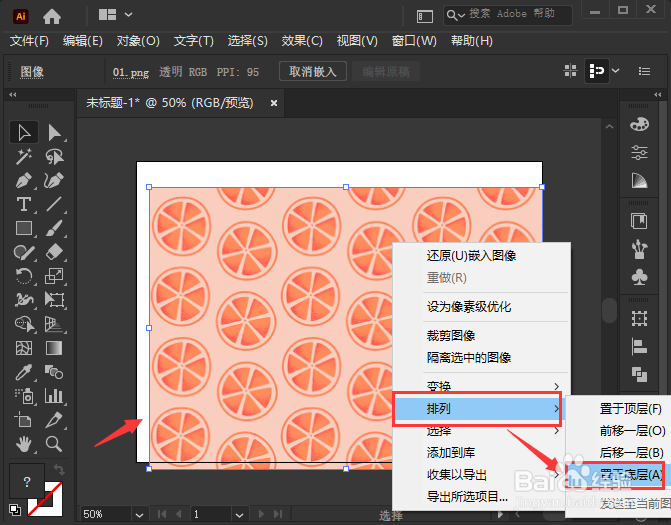Open the Color palette panel icon
The height and width of the screenshot is (525, 671).
click(x=639, y=125)
